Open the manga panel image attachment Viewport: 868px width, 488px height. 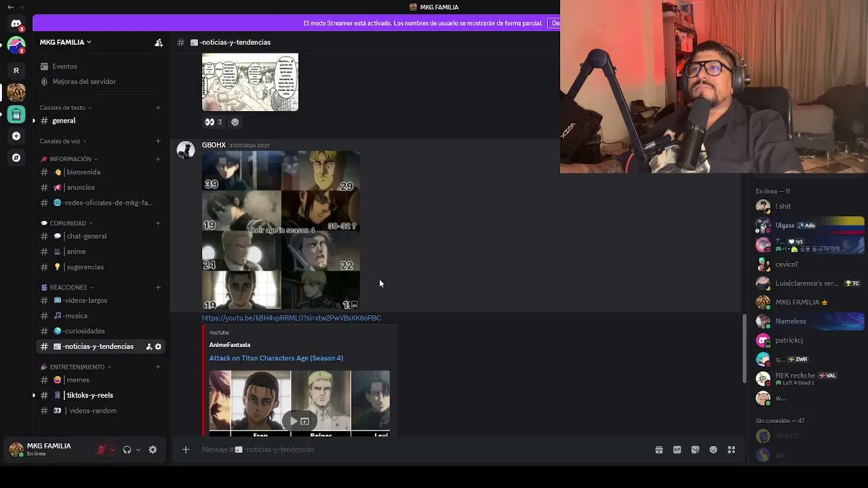(250, 83)
